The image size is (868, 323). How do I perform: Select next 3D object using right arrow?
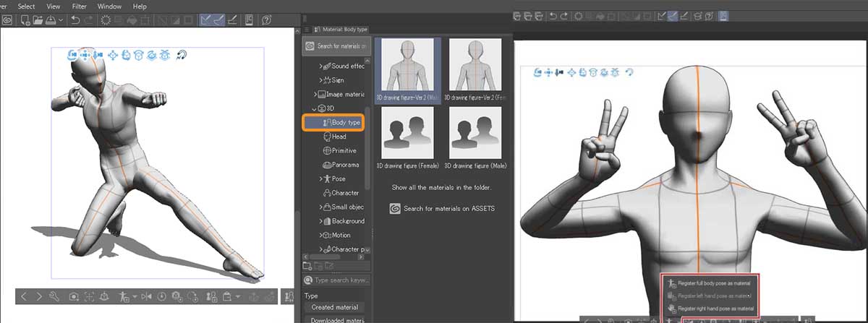coord(39,296)
